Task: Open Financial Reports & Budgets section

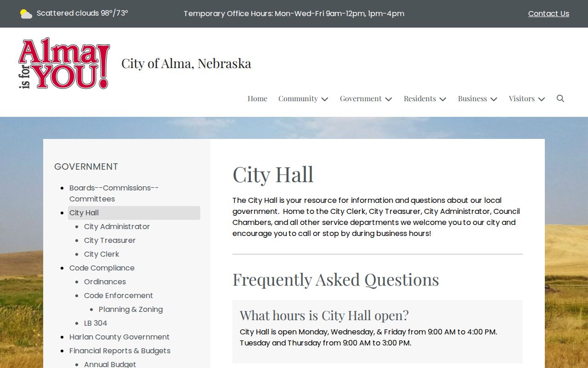Action: (x=120, y=351)
